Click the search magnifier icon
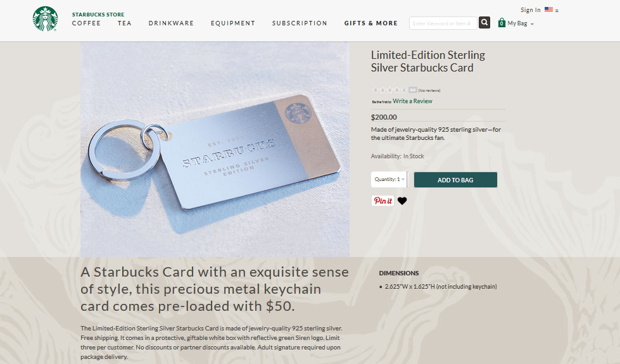The width and height of the screenshot is (620, 364). click(x=484, y=23)
